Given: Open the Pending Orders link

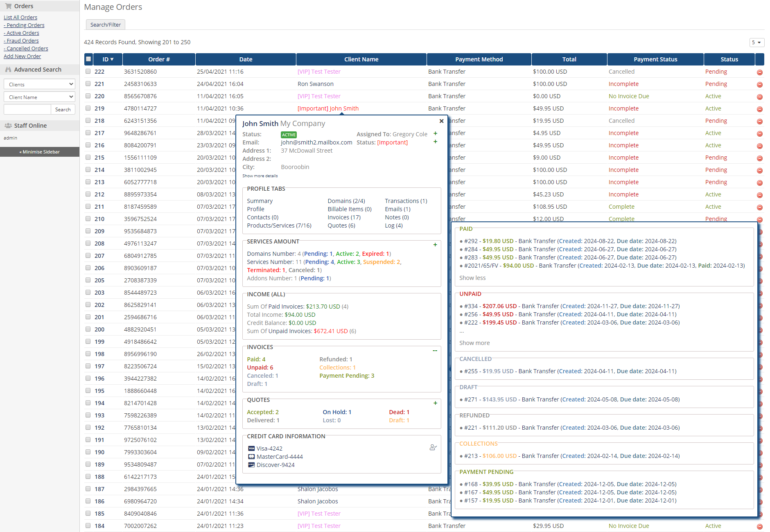Looking at the screenshot, I should pyautogui.click(x=25, y=25).
